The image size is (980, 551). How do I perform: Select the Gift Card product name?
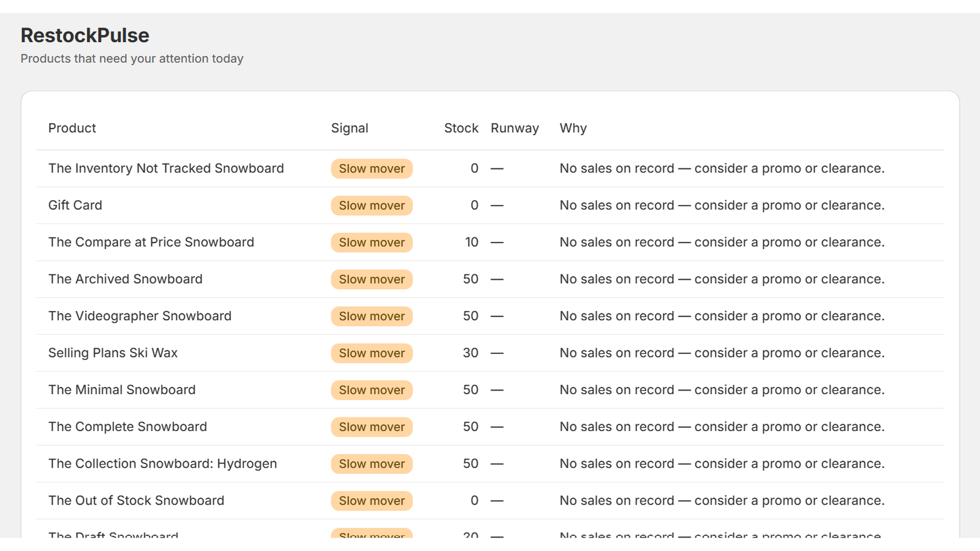tap(75, 205)
